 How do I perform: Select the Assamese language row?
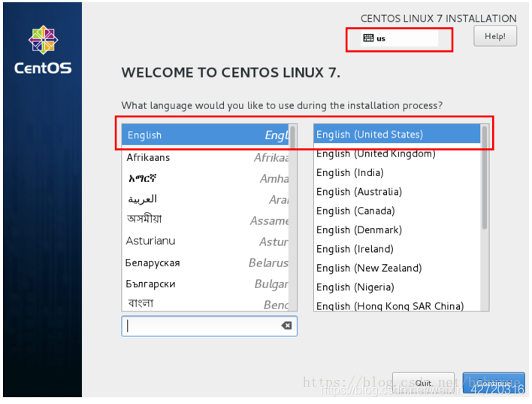[206, 220]
